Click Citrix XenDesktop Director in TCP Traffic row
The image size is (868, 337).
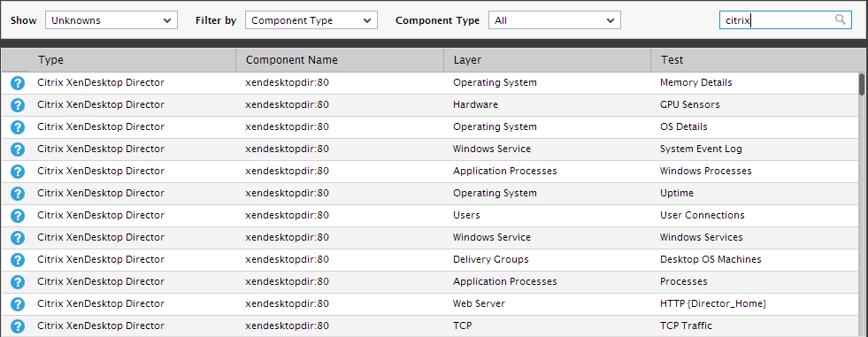[x=101, y=326]
